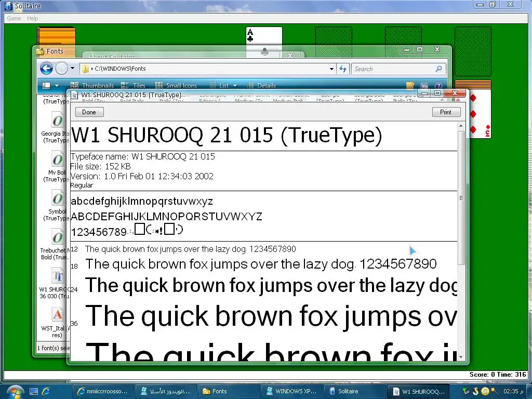Image resolution: width=532 pixels, height=399 pixels.
Task: Select the WST_Ital font icon
Action: (58, 315)
